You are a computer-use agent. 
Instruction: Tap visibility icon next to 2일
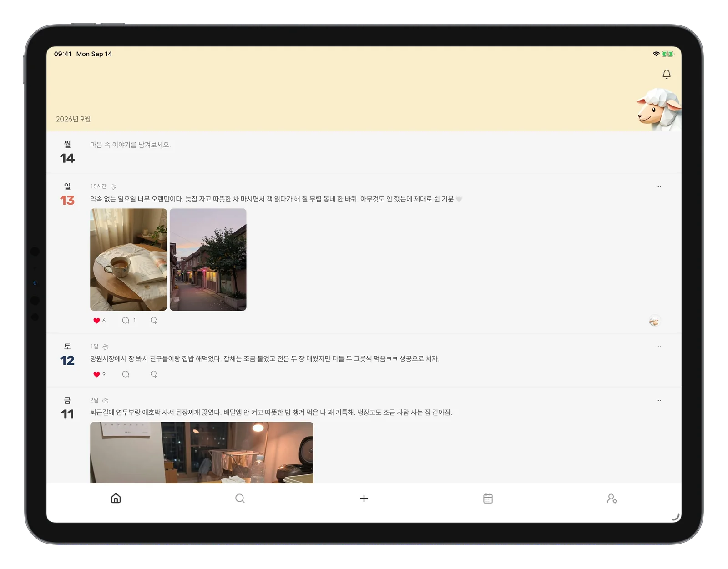[x=106, y=401]
